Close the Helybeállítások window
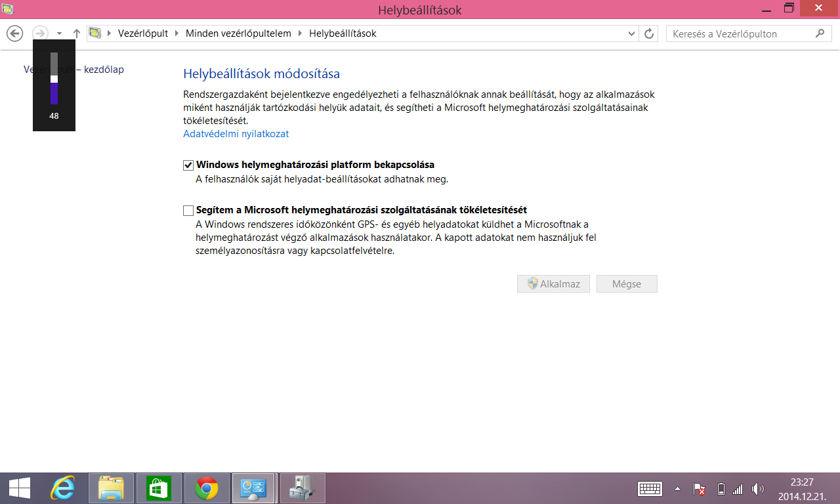The width and height of the screenshot is (840, 504). (819, 9)
